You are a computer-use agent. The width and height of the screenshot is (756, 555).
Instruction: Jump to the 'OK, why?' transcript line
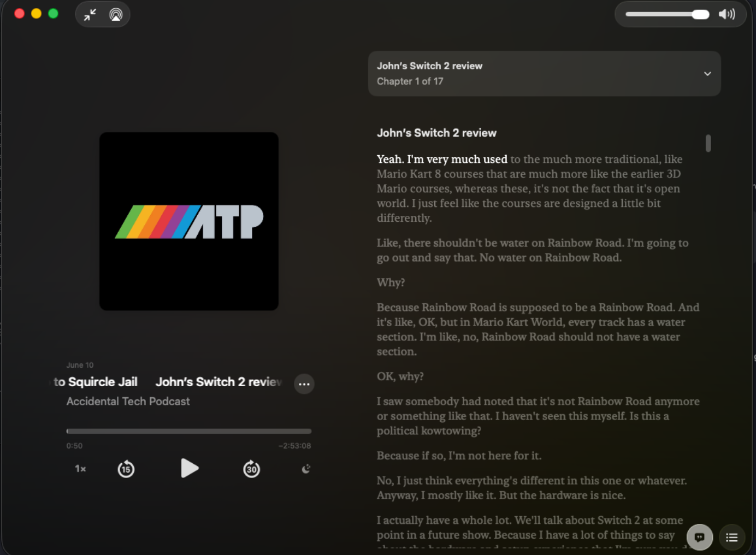[x=400, y=376]
